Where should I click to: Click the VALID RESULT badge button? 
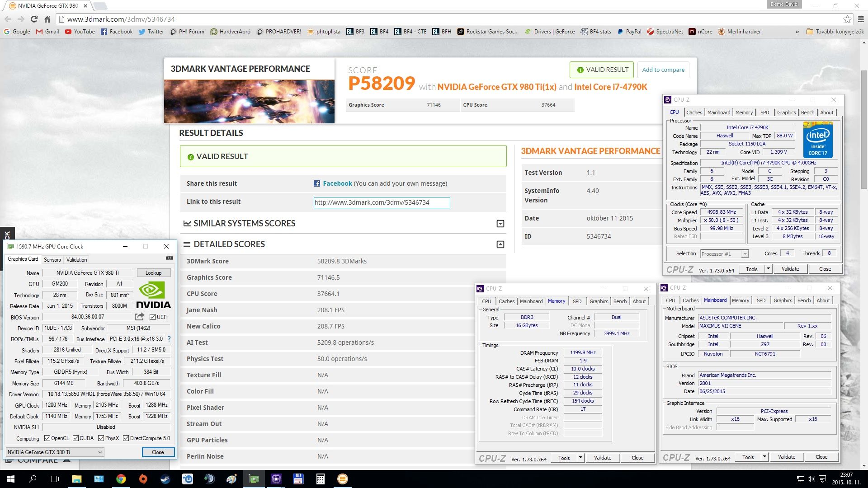[x=602, y=70]
